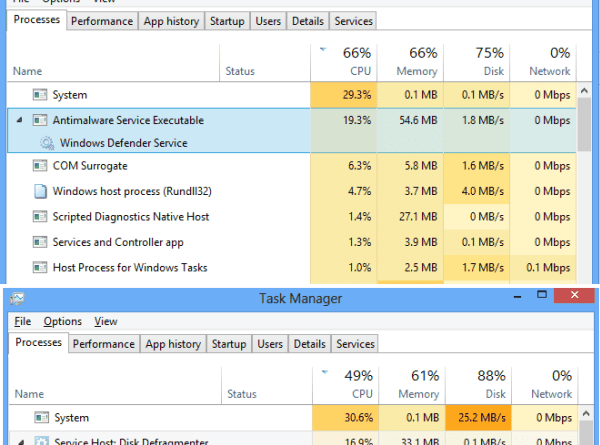This screenshot has height=445, width=600.
Task: Select the COM Surrogate process name
Action: pyautogui.click(x=90, y=166)
